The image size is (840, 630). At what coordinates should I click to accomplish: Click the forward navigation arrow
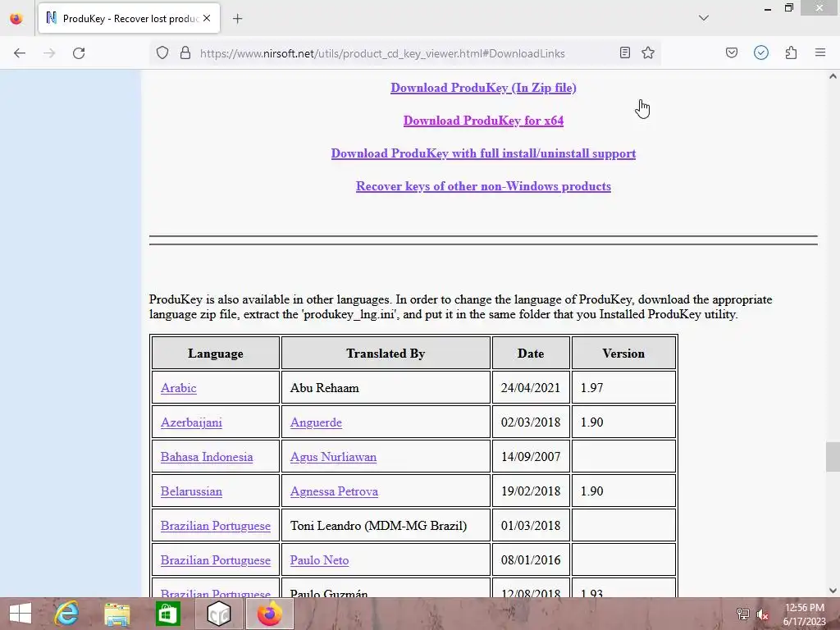[49, 53]
